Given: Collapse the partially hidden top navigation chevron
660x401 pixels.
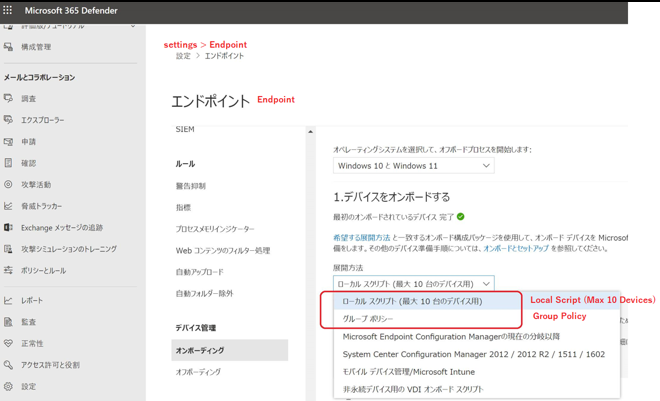Looking at the screenshot, I should (133, 26).
